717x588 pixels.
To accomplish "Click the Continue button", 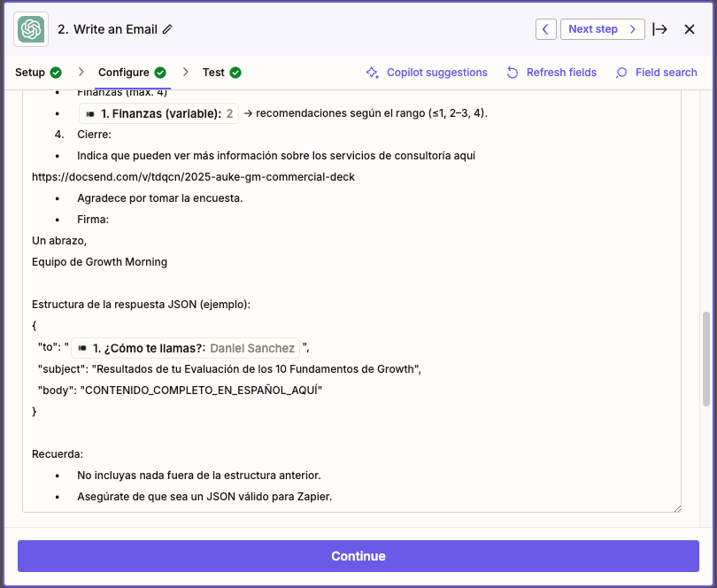I will [358, 556].
